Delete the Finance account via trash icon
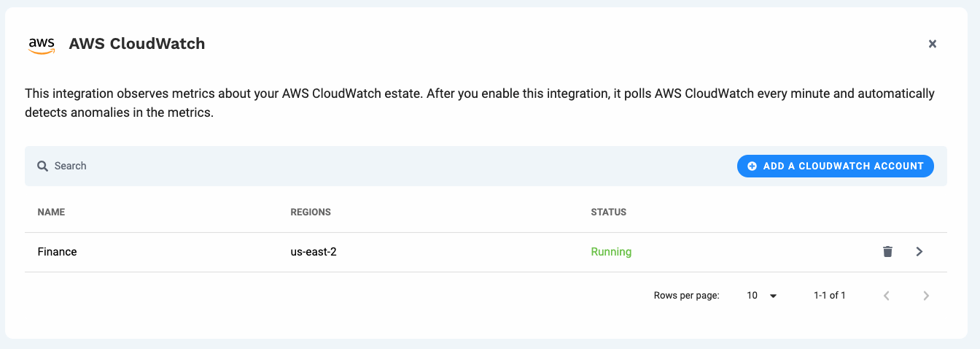The image size is (980, 349). (x=887, y=252)
